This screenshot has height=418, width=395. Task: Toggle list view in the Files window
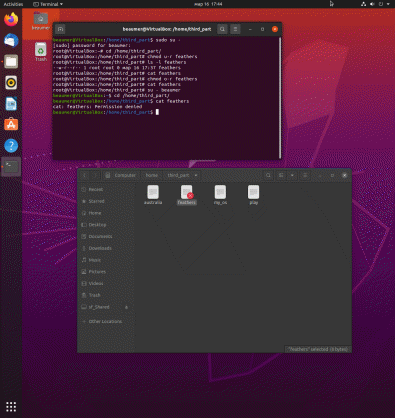click(x=281, y=175)
